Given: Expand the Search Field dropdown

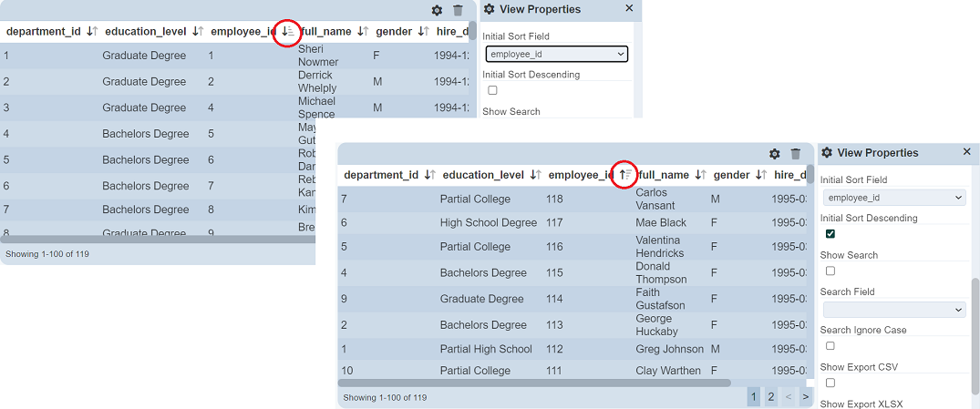Looking at the screenshot, I should [893, 311].
